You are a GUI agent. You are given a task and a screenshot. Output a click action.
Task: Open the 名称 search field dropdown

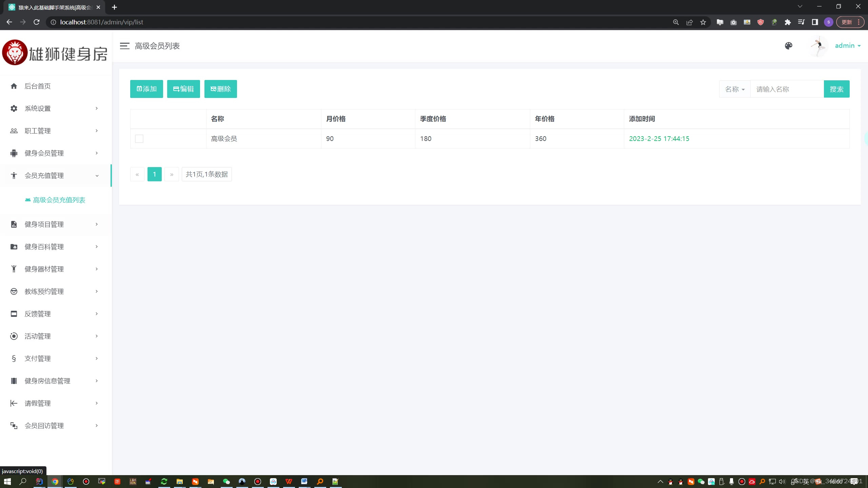pyautogui.click(x=735, y=89)
